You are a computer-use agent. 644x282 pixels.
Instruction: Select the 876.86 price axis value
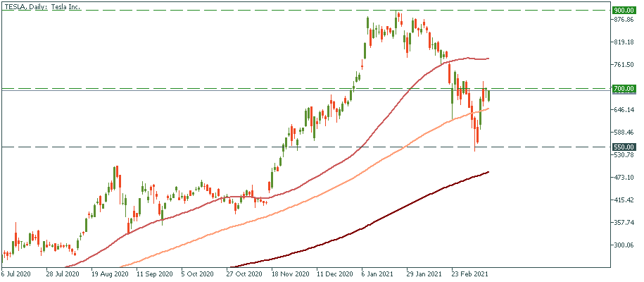(x=624, y=20)
